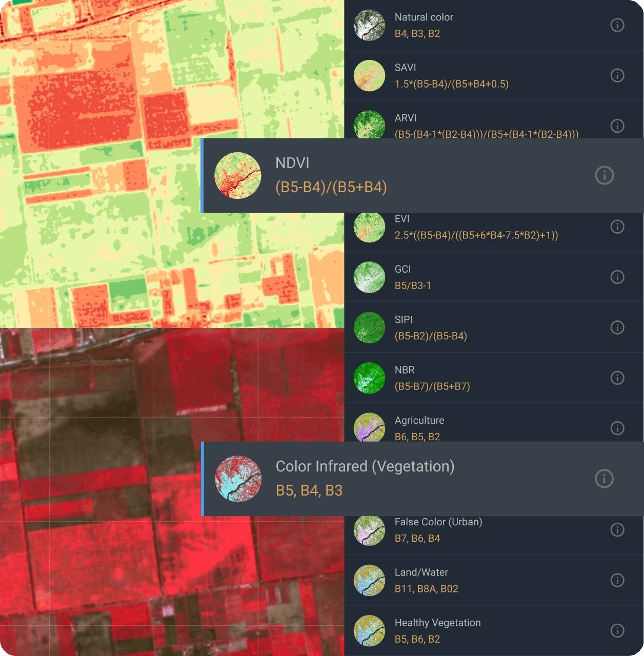The image size is (644, 656).
Task: Click the NBR info icon
Action: (617, 378)
